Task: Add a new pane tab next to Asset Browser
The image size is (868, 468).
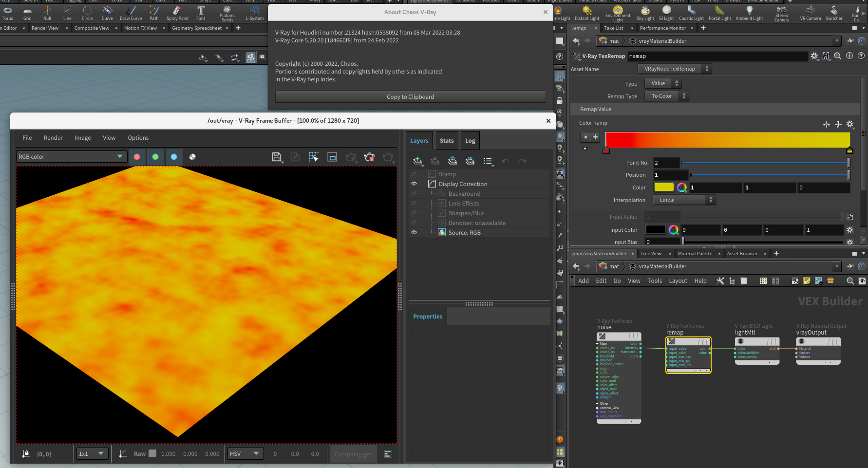Action: click(x=776, y=253)
